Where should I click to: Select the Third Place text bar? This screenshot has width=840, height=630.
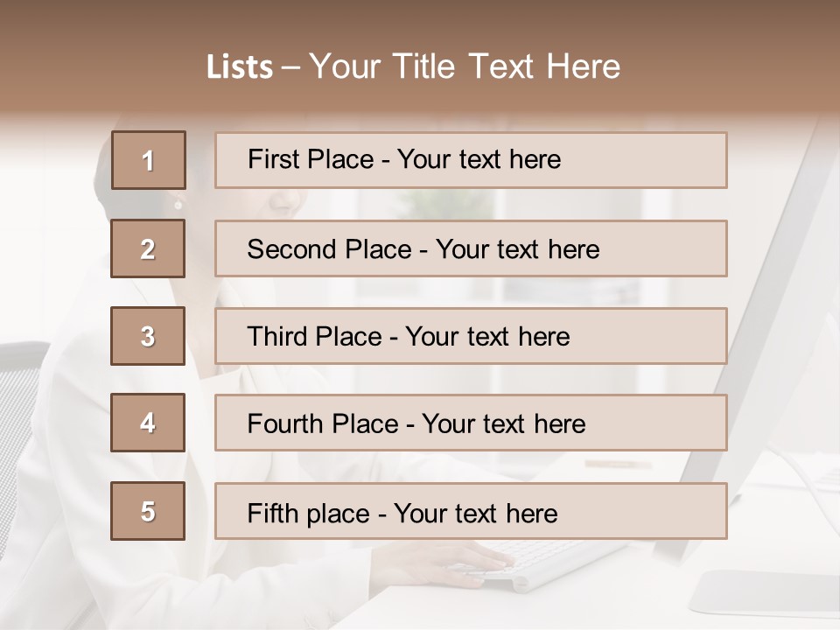[471, 336]
